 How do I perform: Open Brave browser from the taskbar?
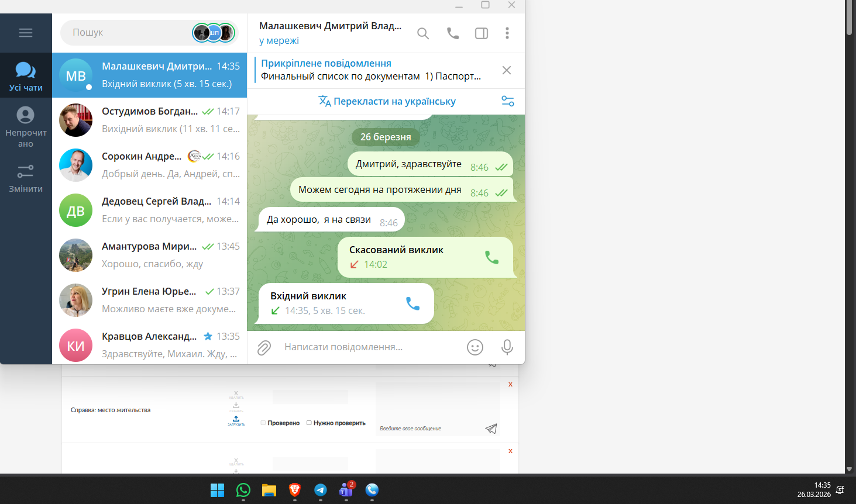pos(295,490)
